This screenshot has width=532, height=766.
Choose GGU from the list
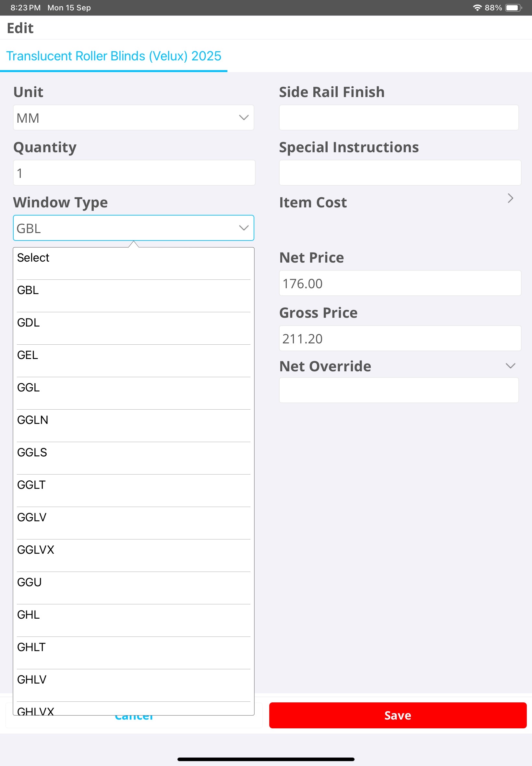point(133,582)
